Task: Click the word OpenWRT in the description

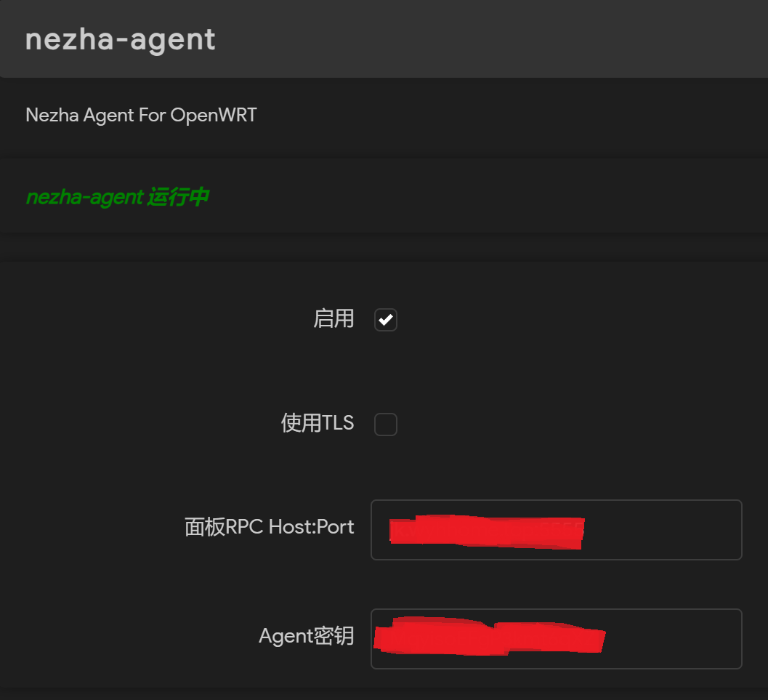Action: tap(213, 115)
